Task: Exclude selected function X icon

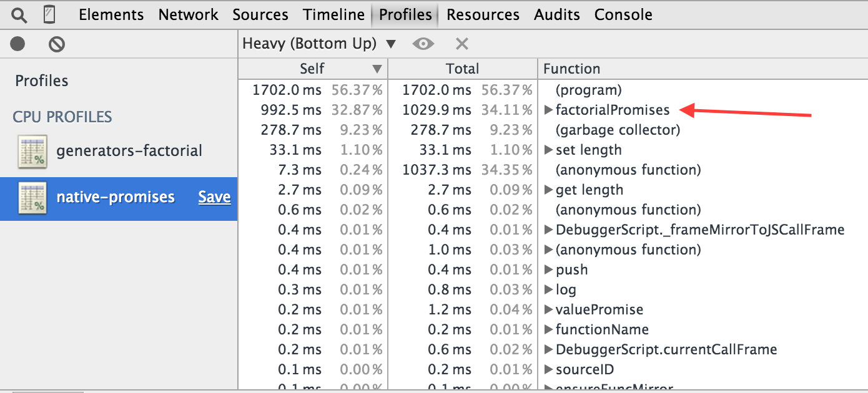Action: [461, 44]
